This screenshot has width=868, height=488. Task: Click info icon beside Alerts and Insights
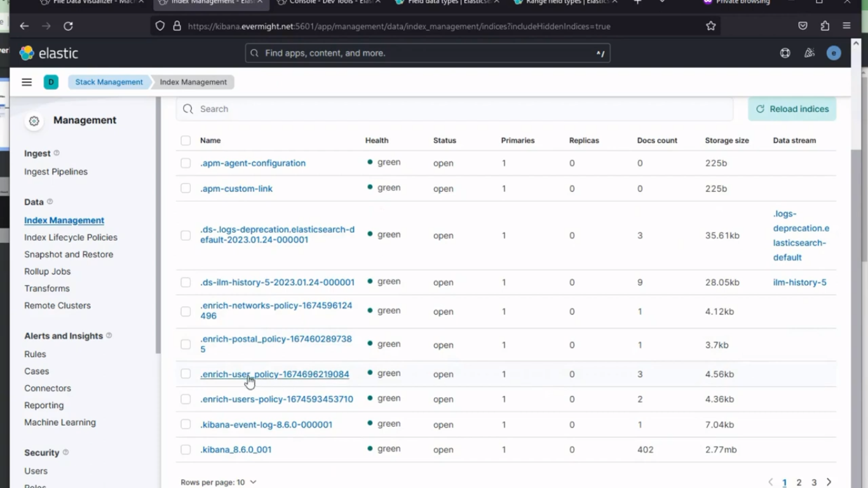coord(109,335)
